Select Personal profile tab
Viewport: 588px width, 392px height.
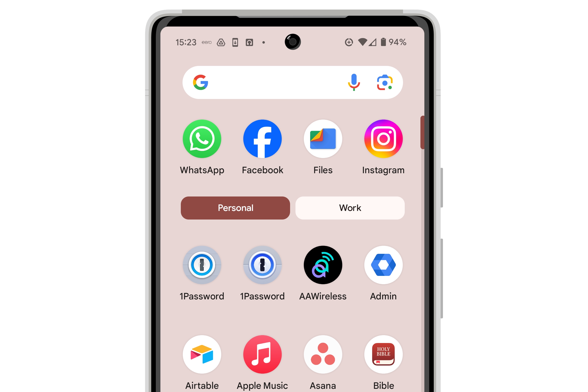[235, 207]
